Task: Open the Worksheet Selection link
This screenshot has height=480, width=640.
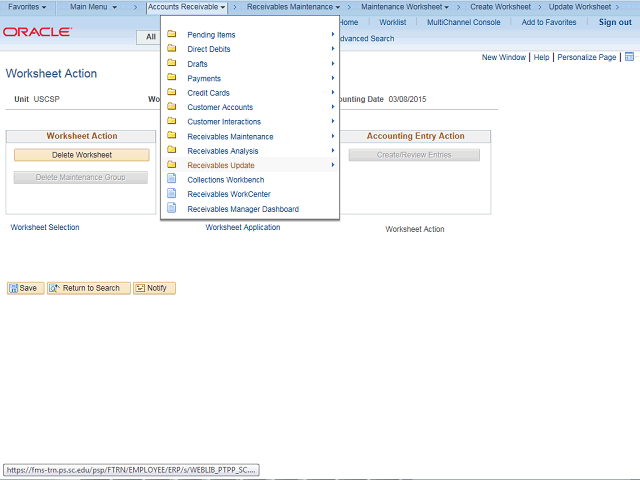Action: 45,227
